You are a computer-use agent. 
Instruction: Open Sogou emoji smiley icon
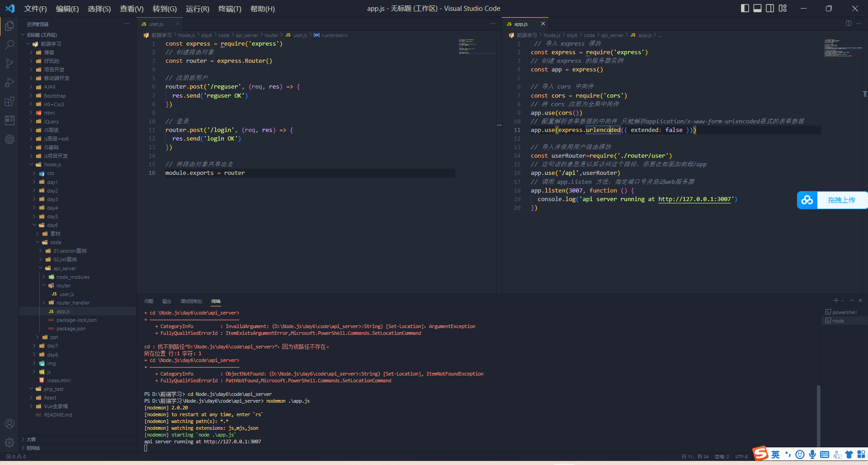800,455
